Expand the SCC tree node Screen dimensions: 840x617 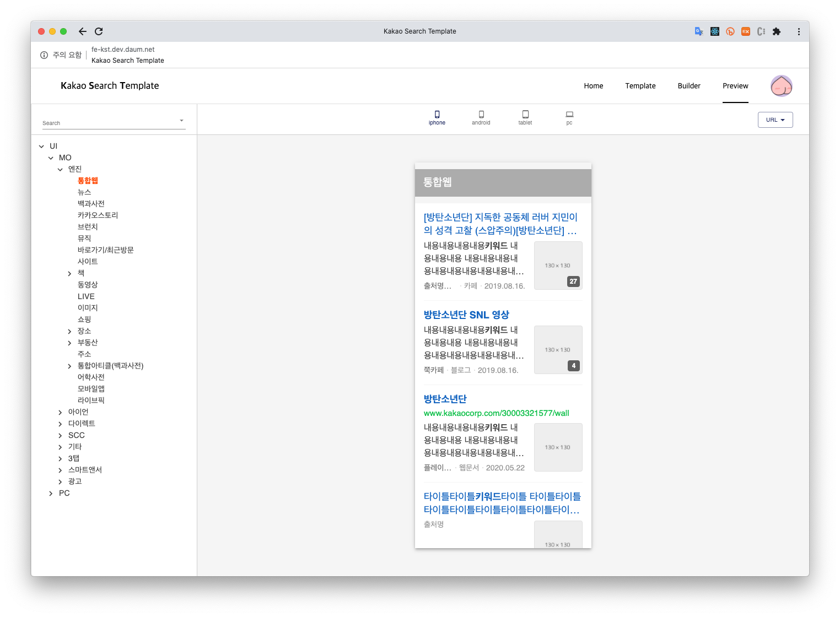(x=60, y=436)
